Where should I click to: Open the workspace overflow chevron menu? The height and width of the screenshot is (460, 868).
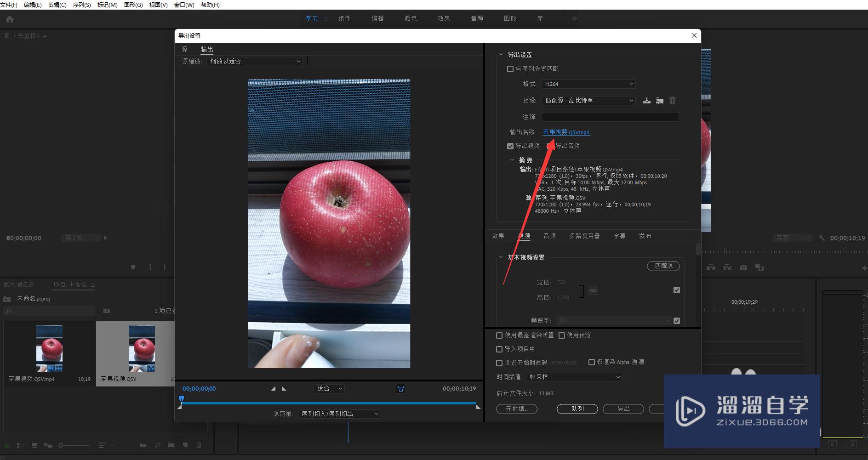coord(574,19)
